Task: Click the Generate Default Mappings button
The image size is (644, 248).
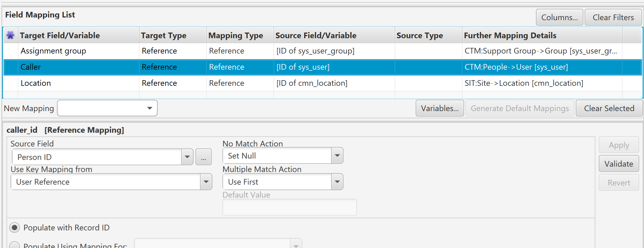Action: 520,108
